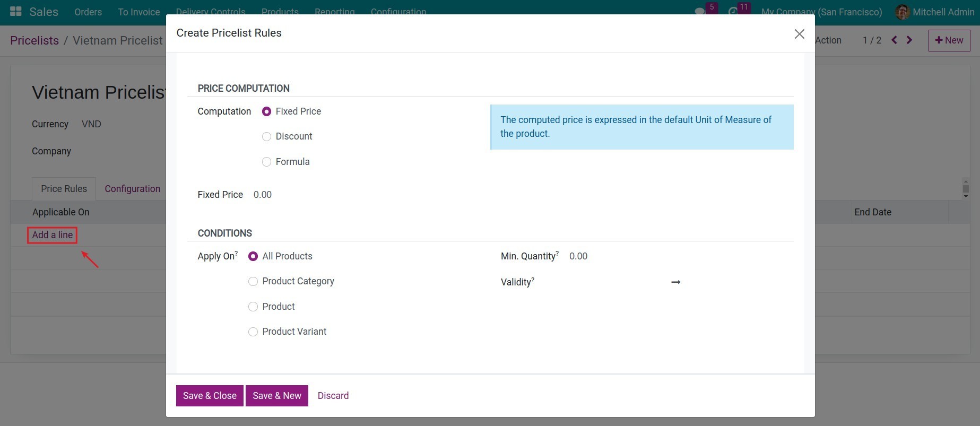The image size is (980, 426).
Task: Open the conversations chat icon with badge 5
Action: 700,12
